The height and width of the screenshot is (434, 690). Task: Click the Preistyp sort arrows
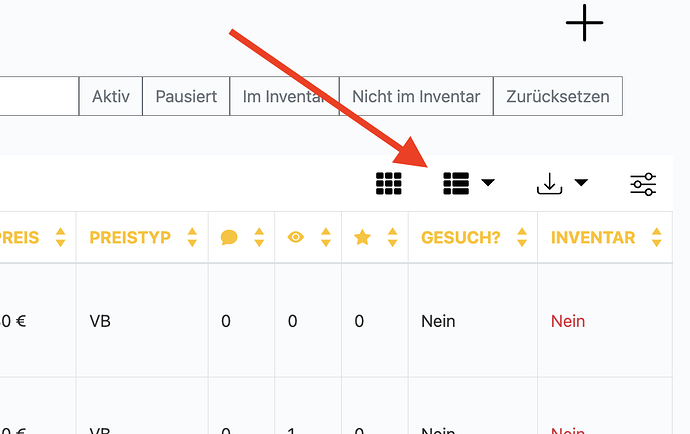[x=192, y=238]
